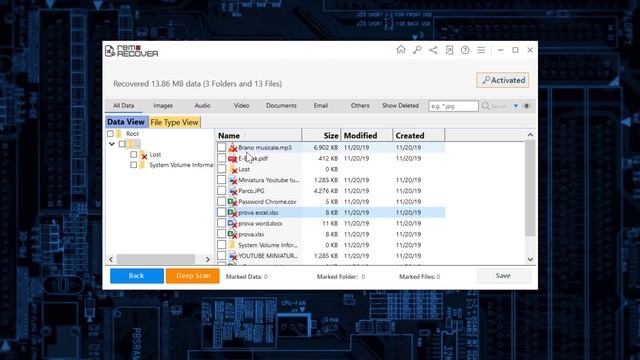The width and height of the screenshot is (640, 360).
Task: Switch to the Images tab
Action: click(163, 106)
